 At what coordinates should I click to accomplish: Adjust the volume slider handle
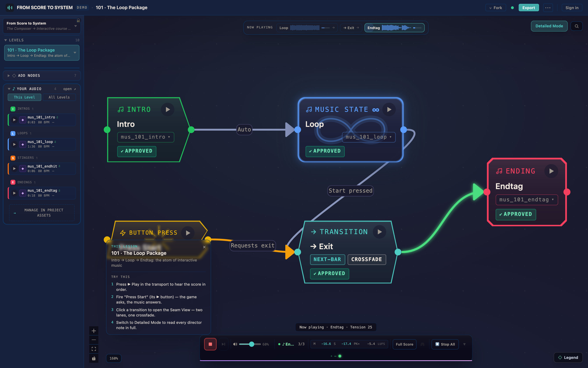tap(251, 344)
